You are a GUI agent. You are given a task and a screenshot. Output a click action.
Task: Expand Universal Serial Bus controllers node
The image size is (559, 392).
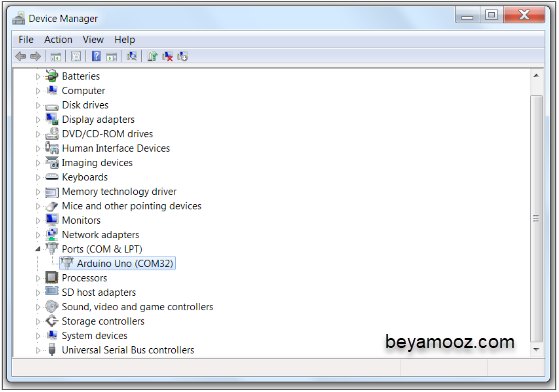pyautogui.click(x=38, y=350)
